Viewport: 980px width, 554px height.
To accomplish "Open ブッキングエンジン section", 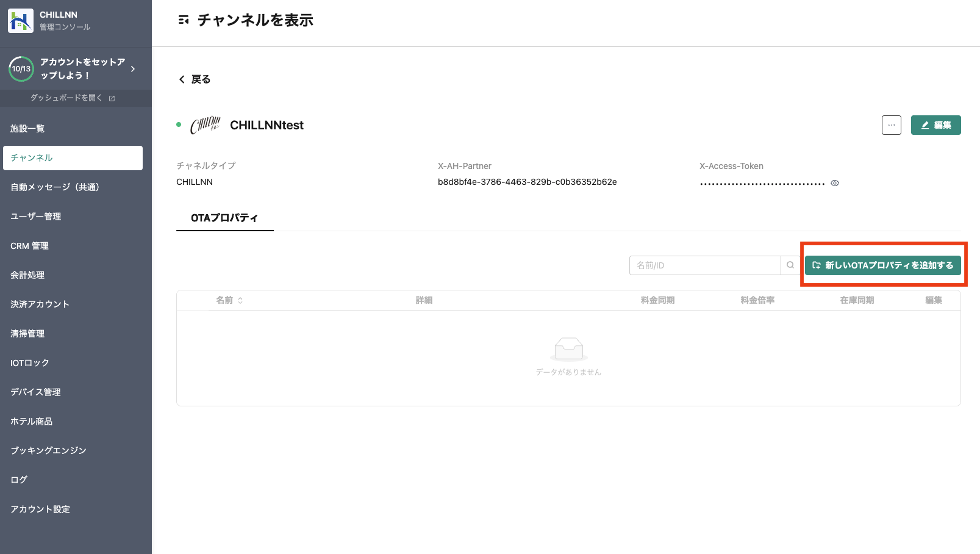I will point(73,450).
